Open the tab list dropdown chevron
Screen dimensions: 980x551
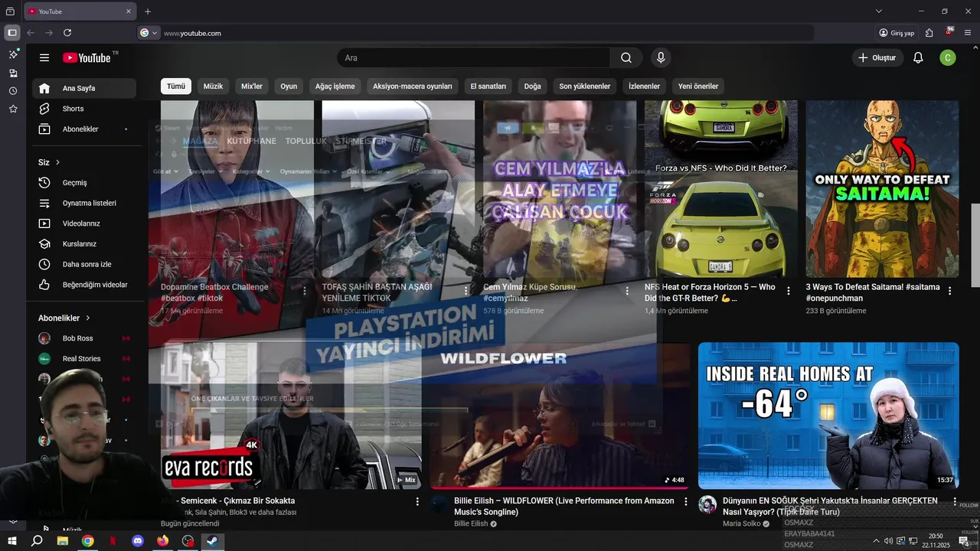click(x=879, y=11)
